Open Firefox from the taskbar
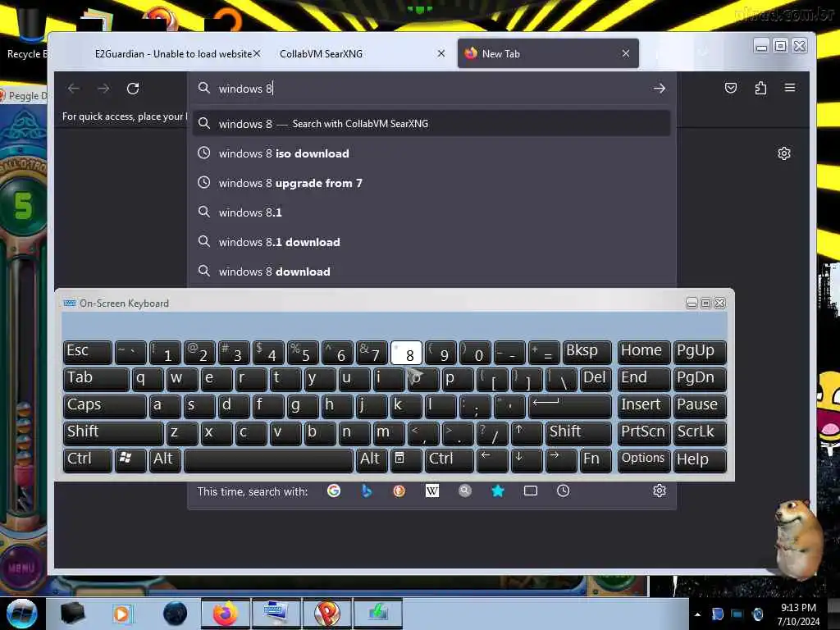Screen dimensions: 840x630 225,614
